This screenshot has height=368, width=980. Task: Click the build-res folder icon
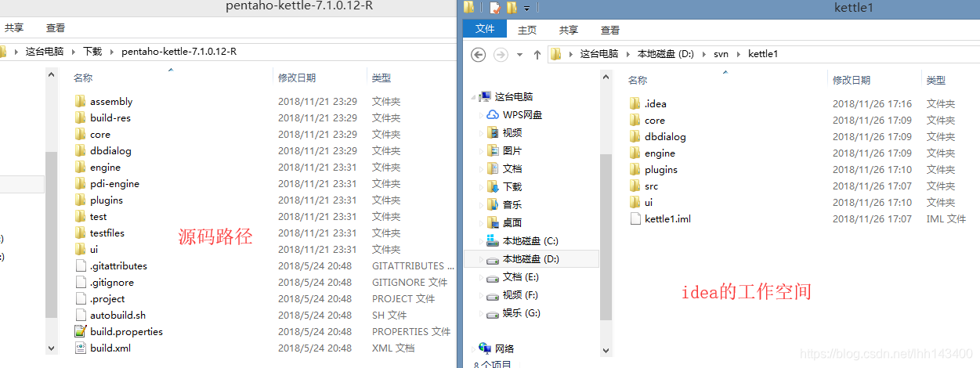click(80, 117)
